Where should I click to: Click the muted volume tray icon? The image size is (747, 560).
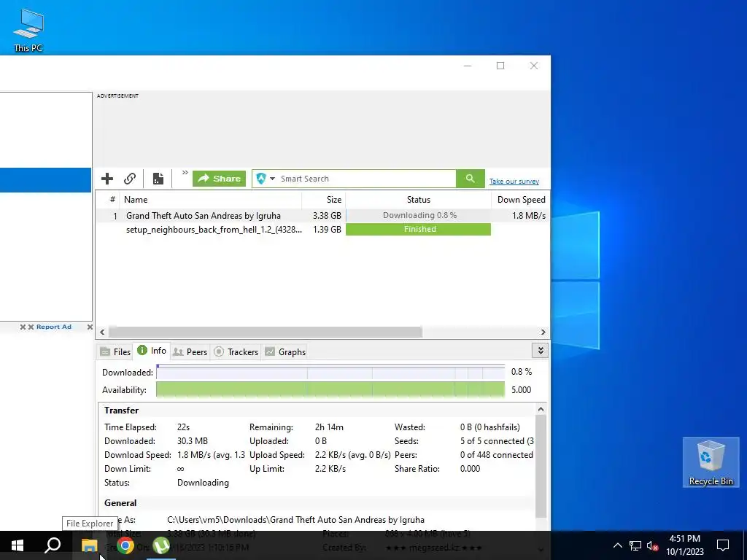652,545
